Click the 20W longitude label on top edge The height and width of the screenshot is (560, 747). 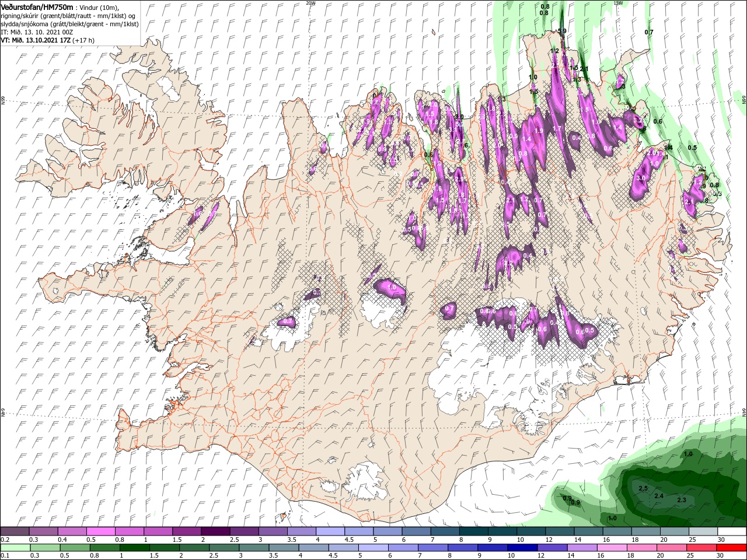point(310,3)
